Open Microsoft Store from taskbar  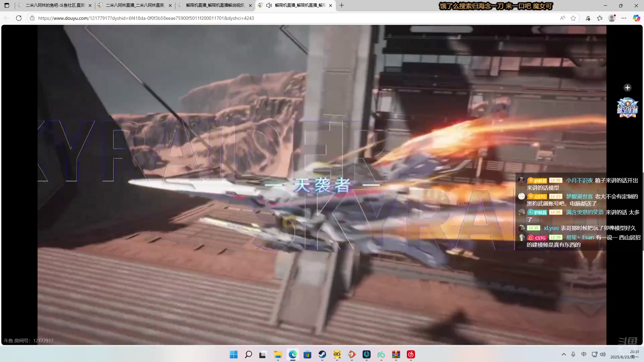[308, 354]
